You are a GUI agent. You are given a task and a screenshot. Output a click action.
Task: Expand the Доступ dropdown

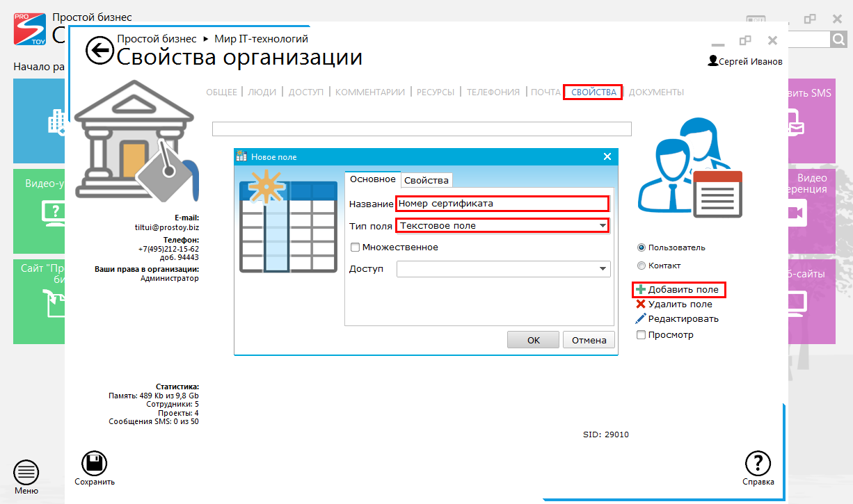tap(603, 269)
